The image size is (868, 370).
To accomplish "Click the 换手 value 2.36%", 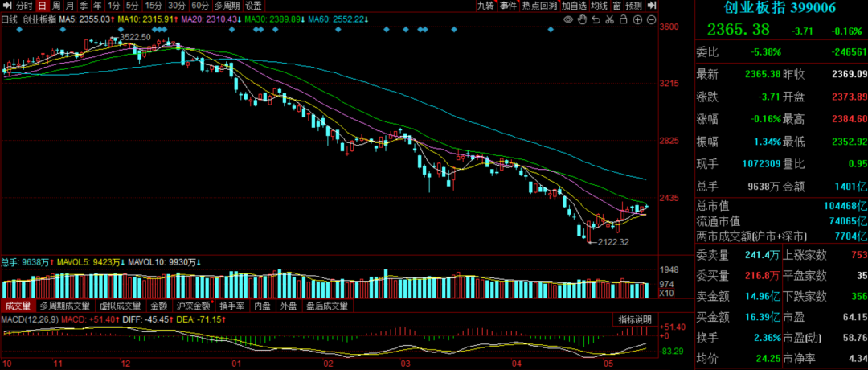I will [766, 337].
